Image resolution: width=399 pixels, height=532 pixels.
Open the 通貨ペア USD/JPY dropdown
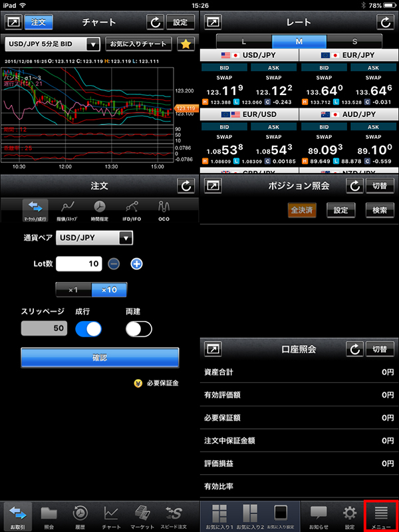point(94,238)
